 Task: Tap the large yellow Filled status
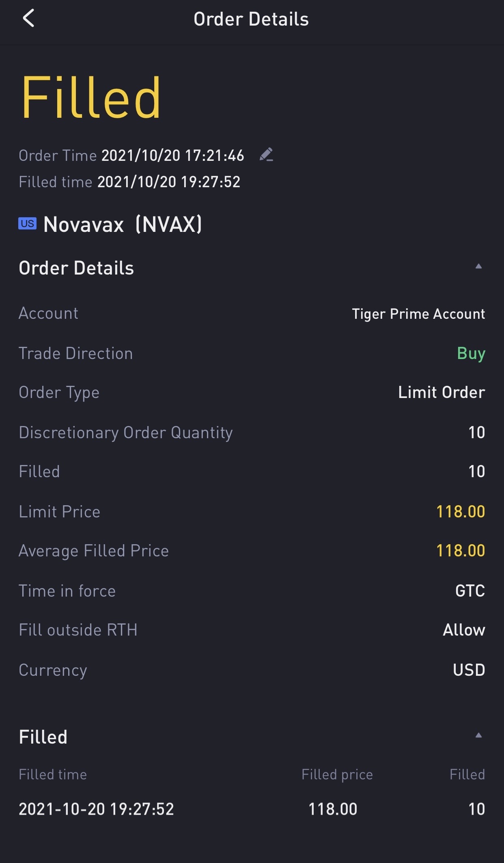pos(91,97)
